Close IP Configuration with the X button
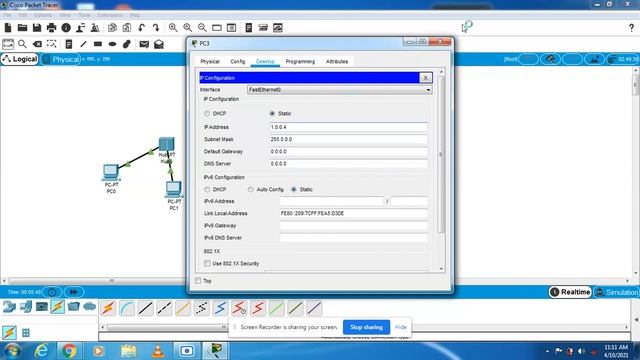The image size is (640, 360). (426, 78)
